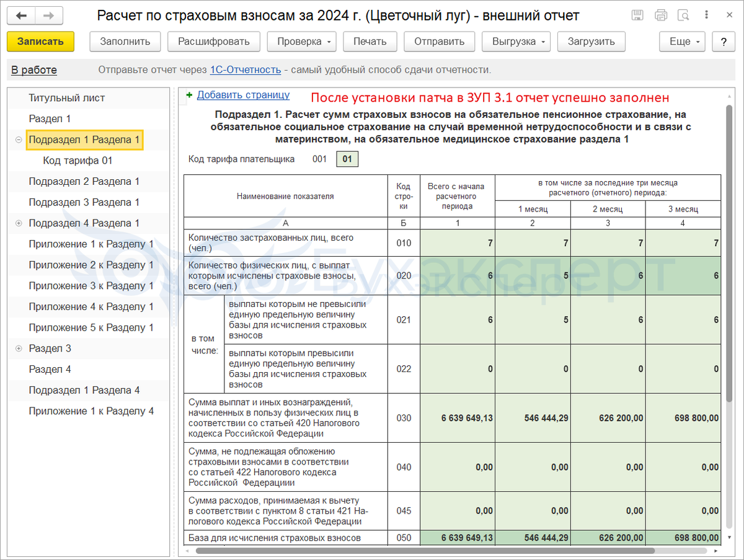Click scroll-down arrow of report scrollbar
This screenshot has width=744, height=560.
pos(729,537)
